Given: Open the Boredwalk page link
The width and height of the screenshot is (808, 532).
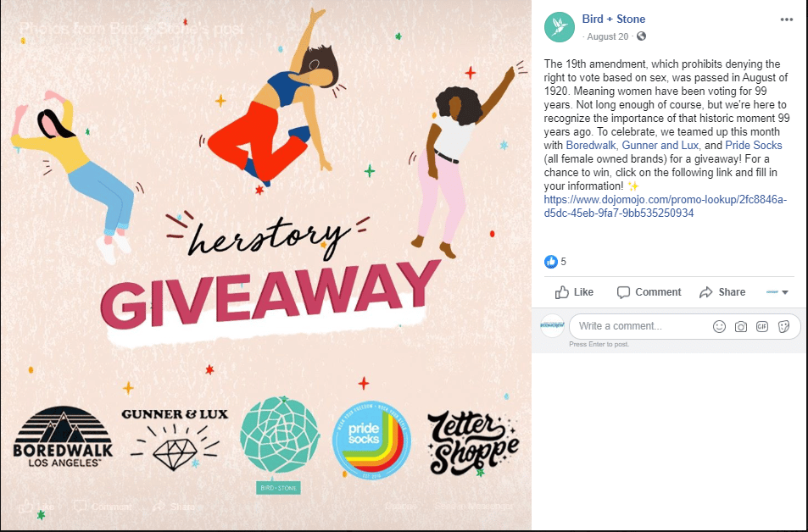Looking at the screenshot, I should coord(591,145).
